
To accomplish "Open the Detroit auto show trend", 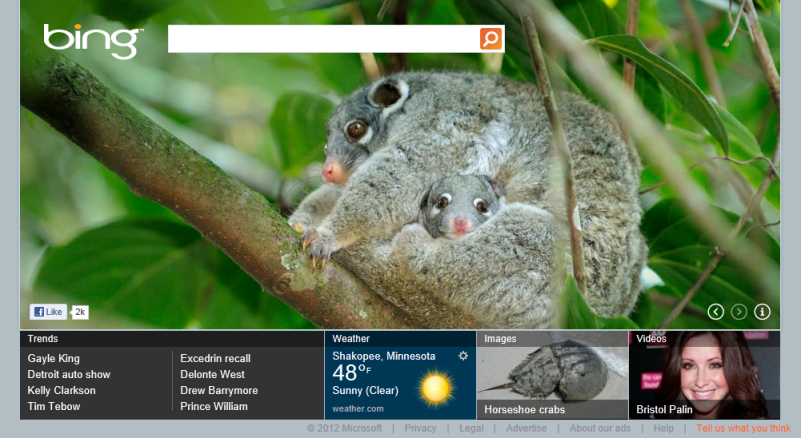I will [69, 374].
